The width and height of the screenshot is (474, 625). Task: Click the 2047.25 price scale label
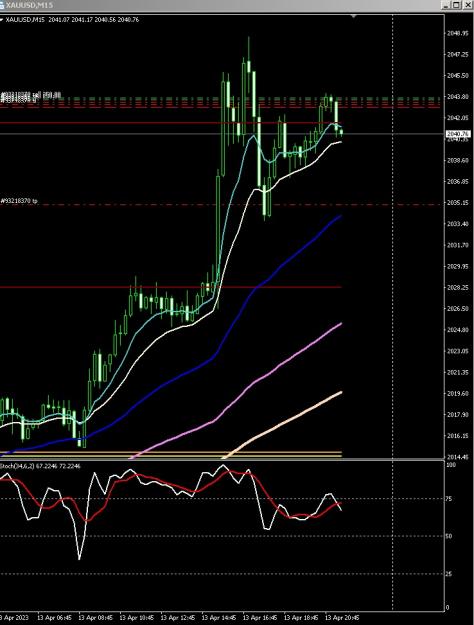(457, 54)
